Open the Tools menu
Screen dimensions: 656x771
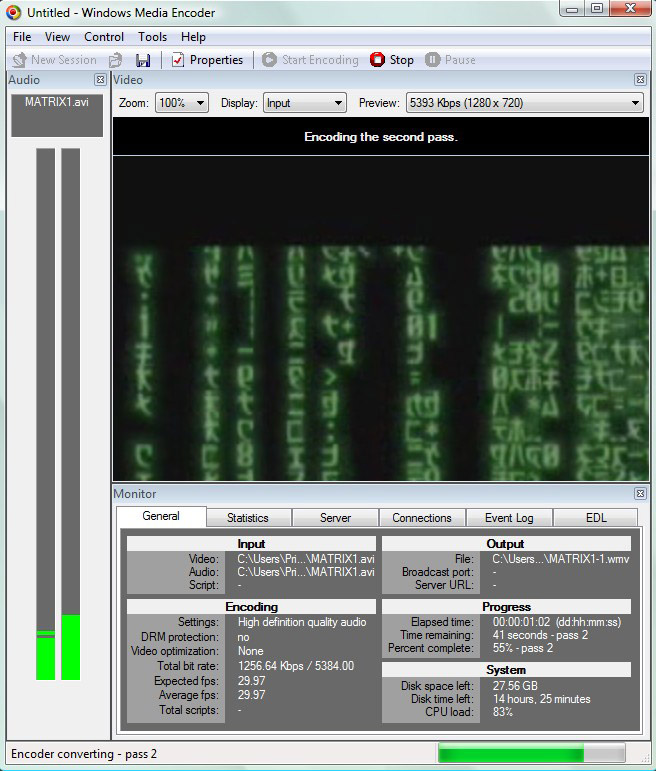[x=152, y=37]
